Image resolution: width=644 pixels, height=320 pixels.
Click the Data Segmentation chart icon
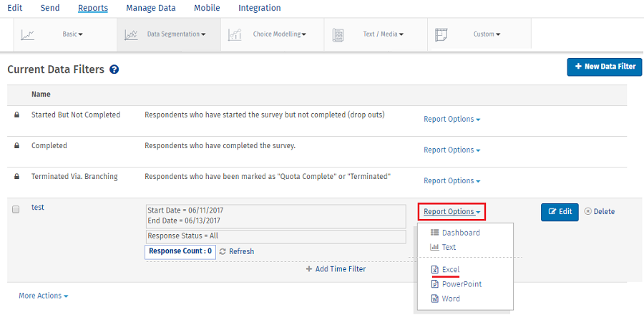point(131,34)
